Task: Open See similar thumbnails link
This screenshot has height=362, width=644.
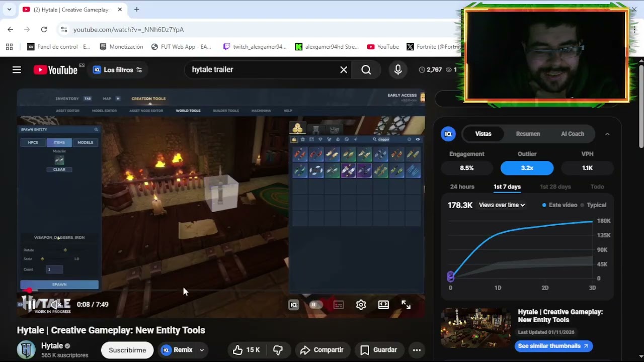Action: pos(553,346)
